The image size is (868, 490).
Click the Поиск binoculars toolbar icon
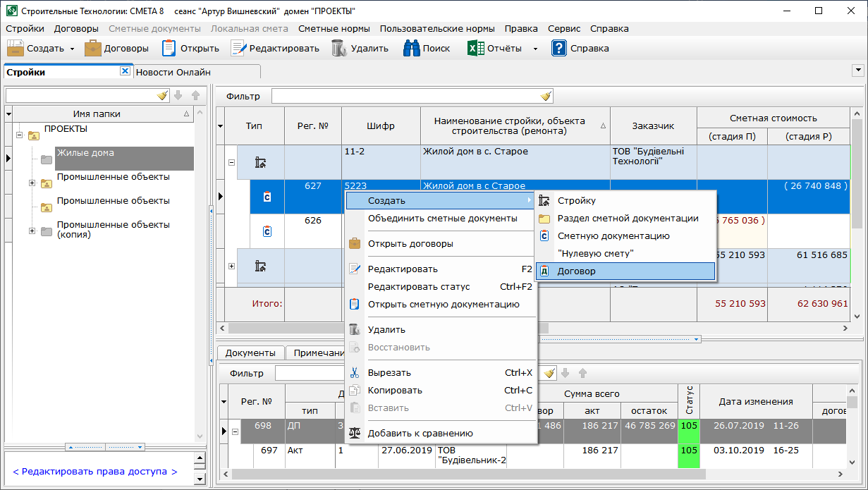coord(412,49)
